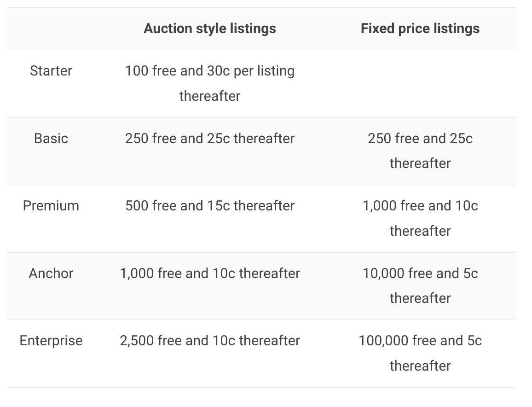Viewport: 532px width, 407px height.
Task: Select the Enterprise row label
Action: click(x=51, y=341)
